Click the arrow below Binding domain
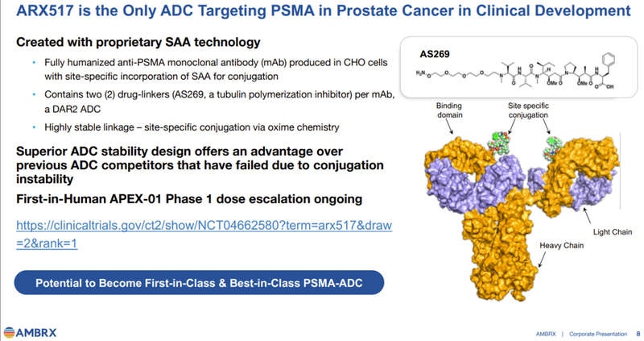 pyautogui.click(x=450, y=127)
